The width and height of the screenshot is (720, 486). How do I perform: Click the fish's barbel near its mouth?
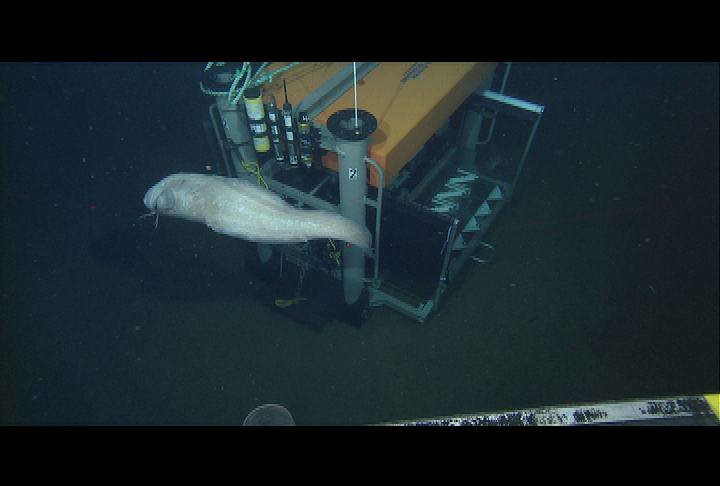(x=152, y=215)
